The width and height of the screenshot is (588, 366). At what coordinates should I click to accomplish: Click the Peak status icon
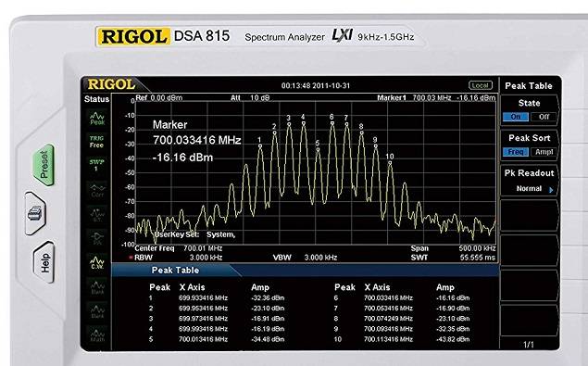(97, 119)
